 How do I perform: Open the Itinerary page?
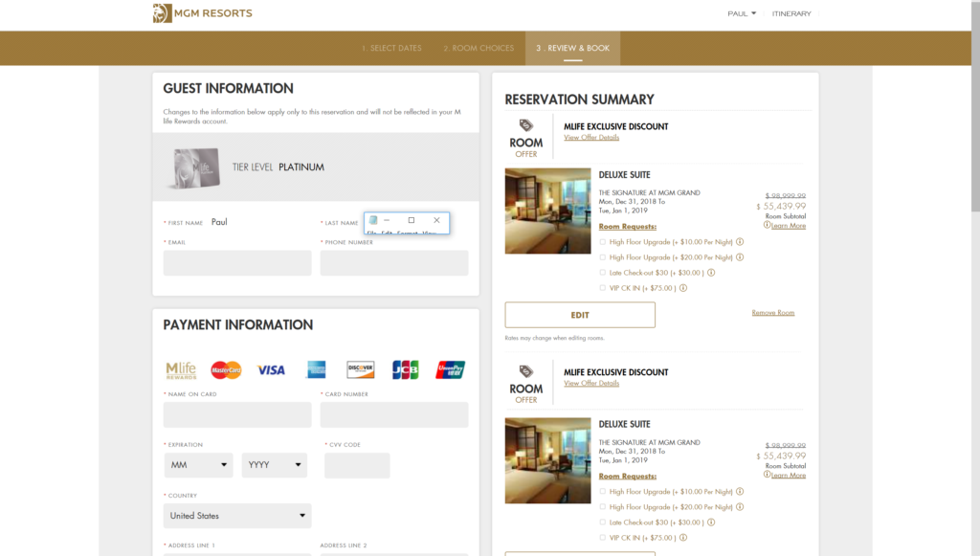pos(791,13)
